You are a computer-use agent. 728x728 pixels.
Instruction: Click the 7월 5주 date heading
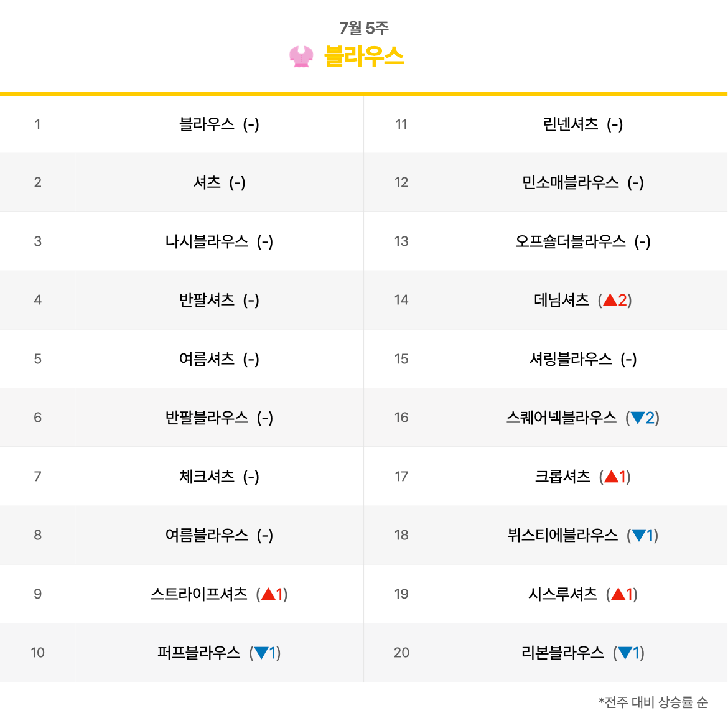point(364,29)
